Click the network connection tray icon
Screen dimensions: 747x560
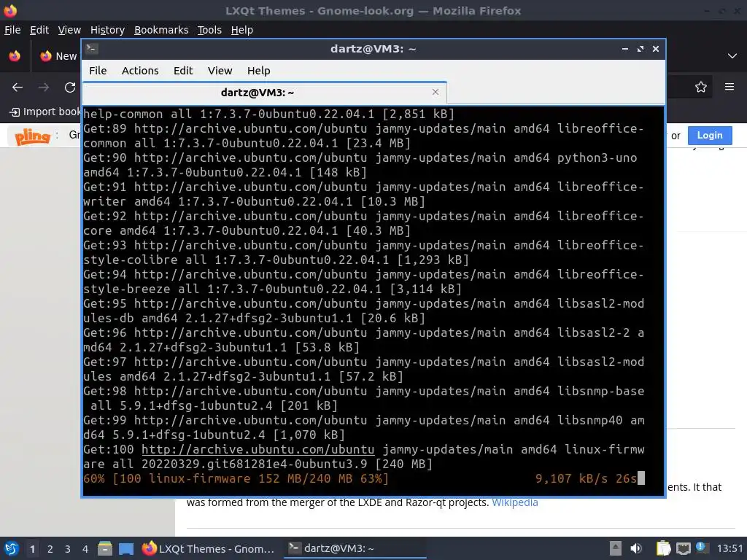(684, 548)
